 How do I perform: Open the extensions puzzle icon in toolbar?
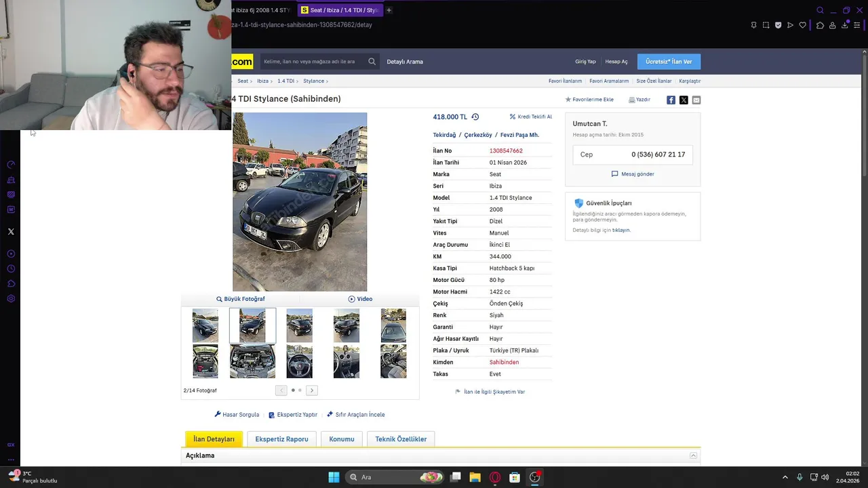click(820, 25)
